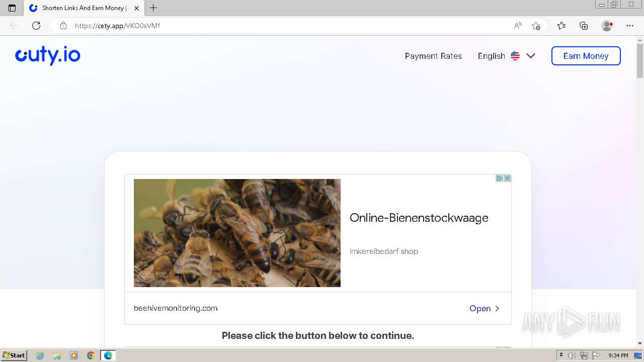Close the Shorten Links And Earn Money tab
Image resolution: width=644 pixels, height=362 pixels.
[x=136, y=8]
